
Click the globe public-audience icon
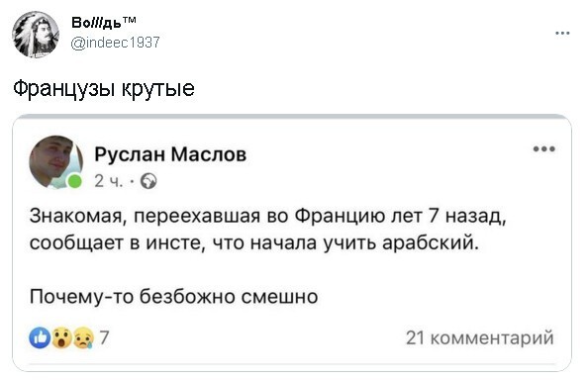[x=148, y=181]
